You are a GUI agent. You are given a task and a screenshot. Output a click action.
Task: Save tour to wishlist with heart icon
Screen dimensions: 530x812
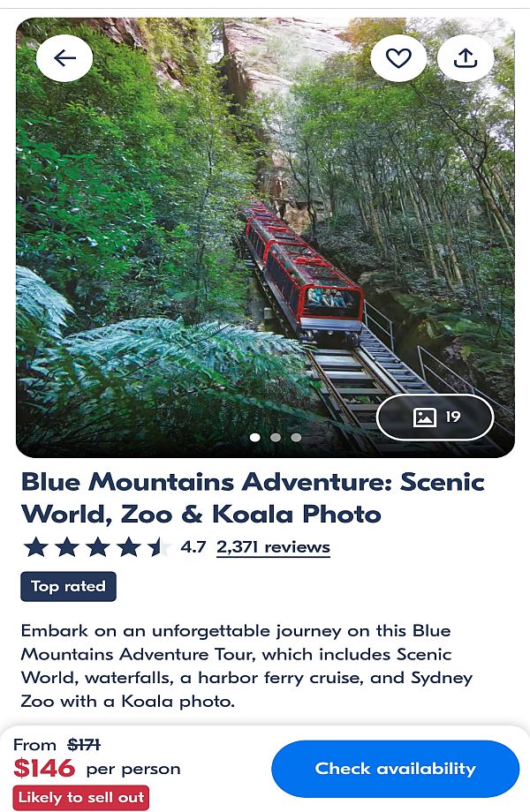[x=398, y=58]
